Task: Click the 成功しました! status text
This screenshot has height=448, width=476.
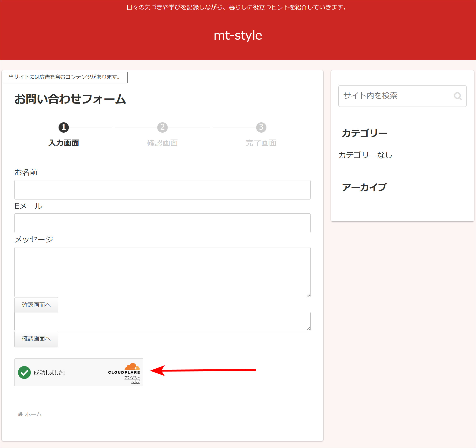Action: (x=49, y=372)
